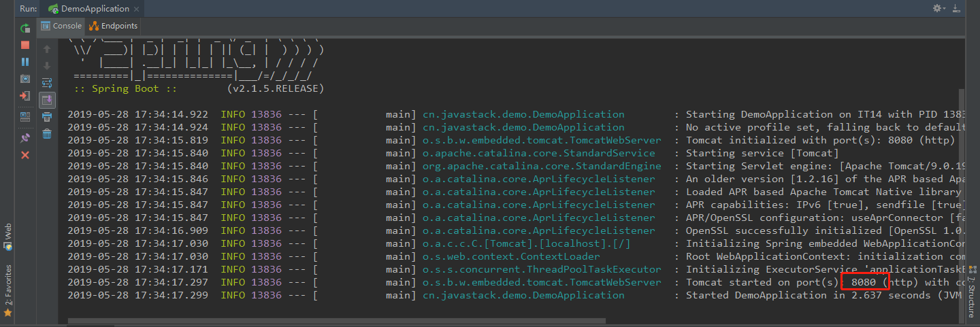
Task: Open the Structure side tool window
Action: tap(972, 297)
